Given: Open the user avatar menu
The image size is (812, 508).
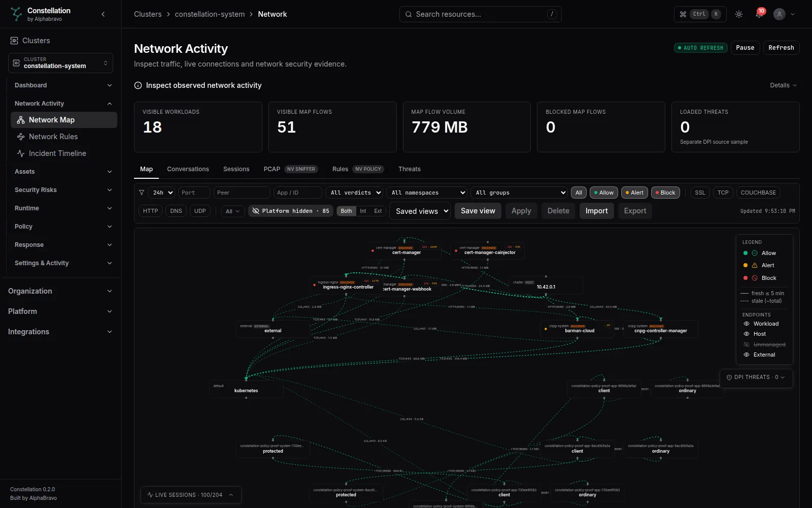Looking at the screenshot, I should coord(780,14).
